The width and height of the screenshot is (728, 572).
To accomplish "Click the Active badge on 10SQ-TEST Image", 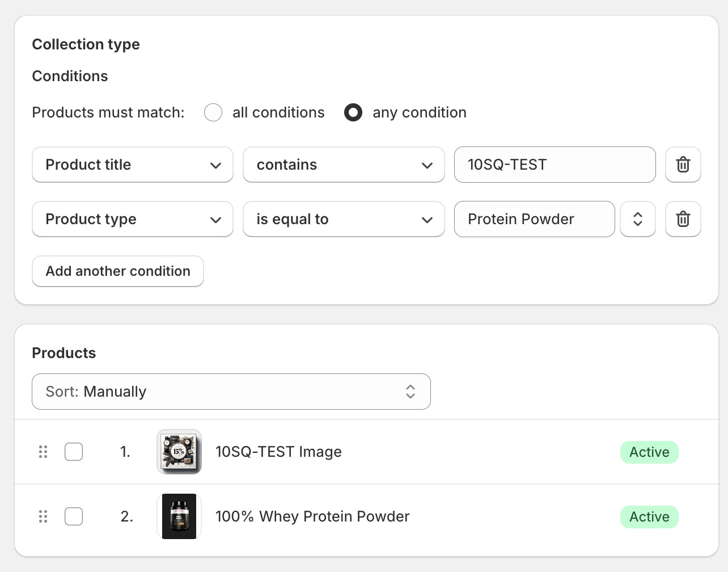I will click(649, 452).
